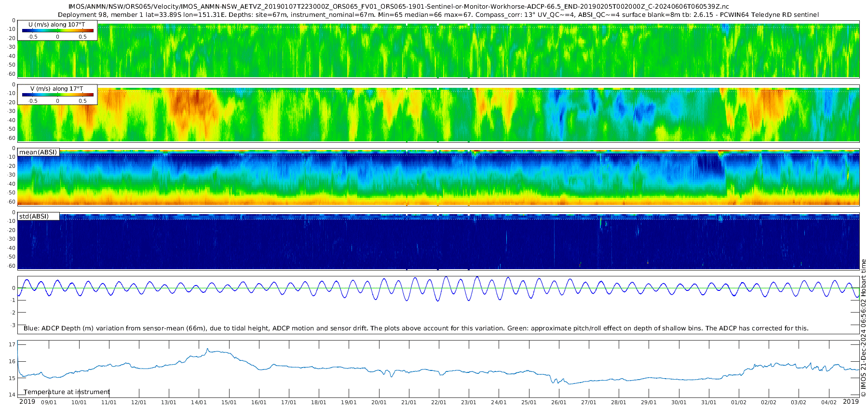868x410 pixels.
Task: Click the 'mean(ABSI)' panel label
Action: point(38,152)
